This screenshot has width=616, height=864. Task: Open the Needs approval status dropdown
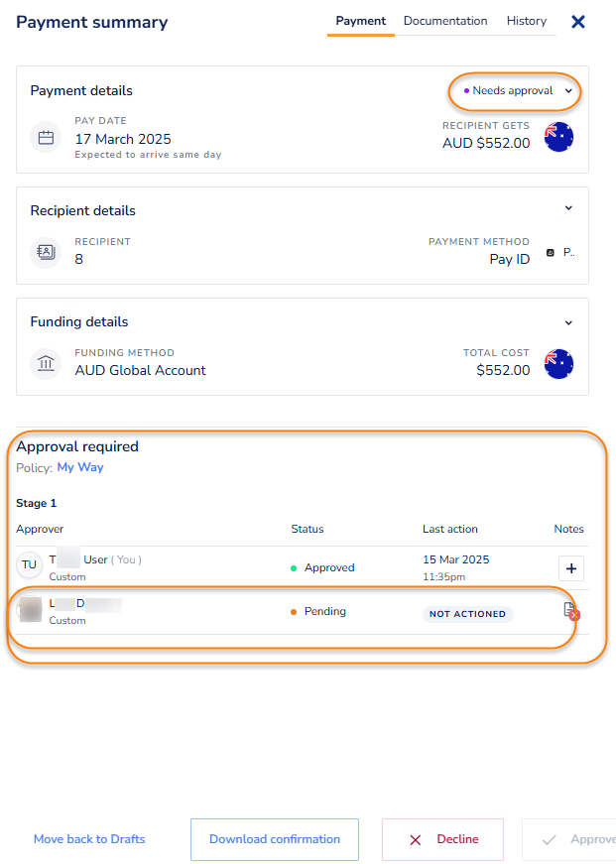514,91
